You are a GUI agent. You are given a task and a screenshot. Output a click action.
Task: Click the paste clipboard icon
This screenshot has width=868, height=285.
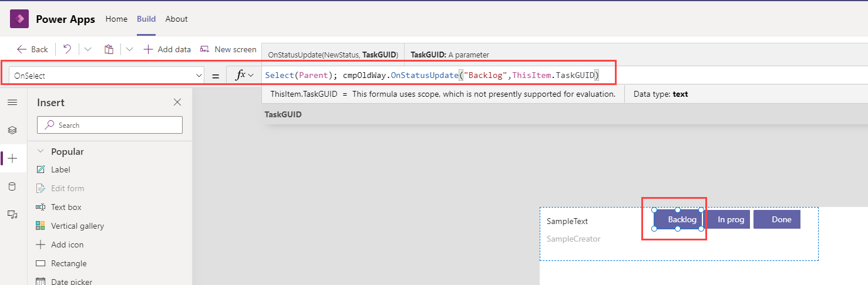[x=109, y=49]
